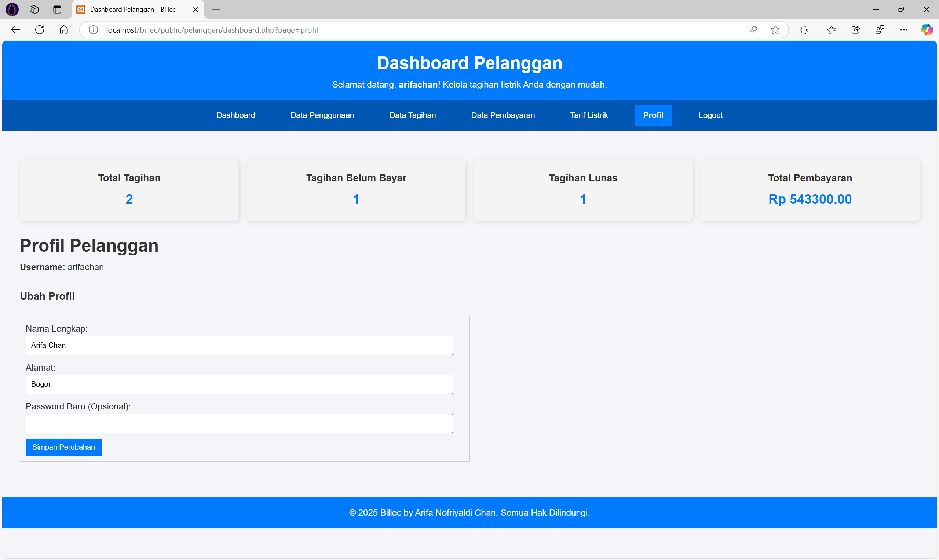Click the Dashboard Pelanggan page title

click(469, 63)
